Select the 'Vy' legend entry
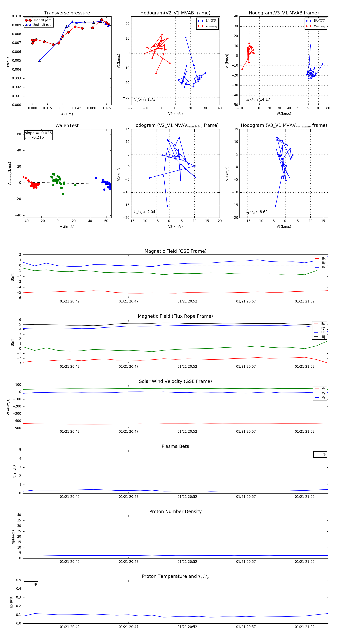This screenshot has height=644, width=351. (x=320, y=393)
